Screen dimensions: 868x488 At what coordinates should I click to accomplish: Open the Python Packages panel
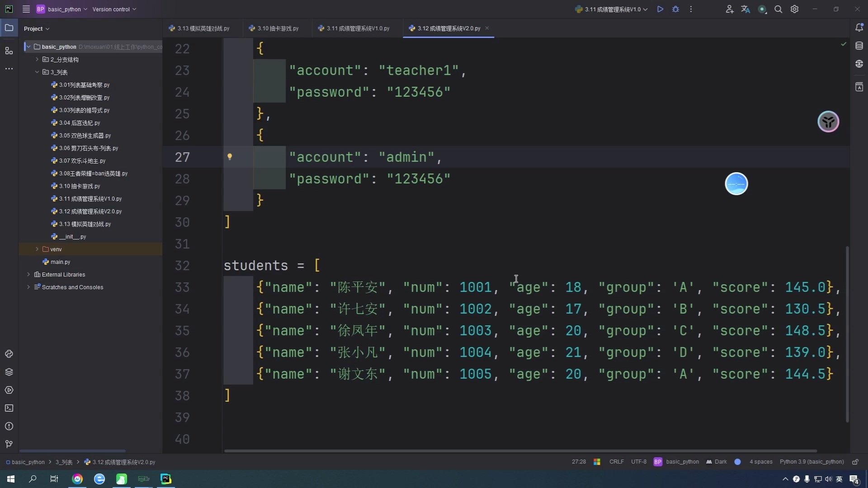coord(9,372)
